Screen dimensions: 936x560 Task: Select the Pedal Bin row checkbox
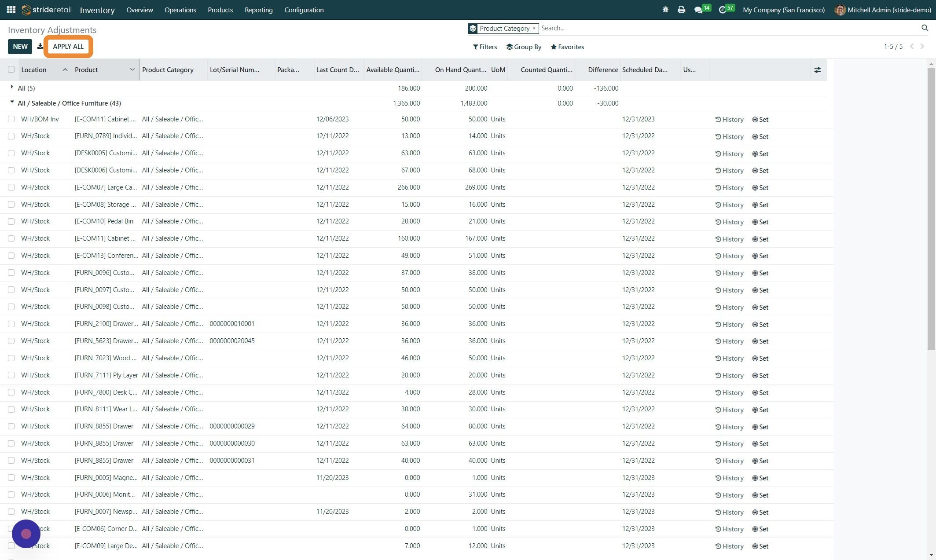click(11, 221)
